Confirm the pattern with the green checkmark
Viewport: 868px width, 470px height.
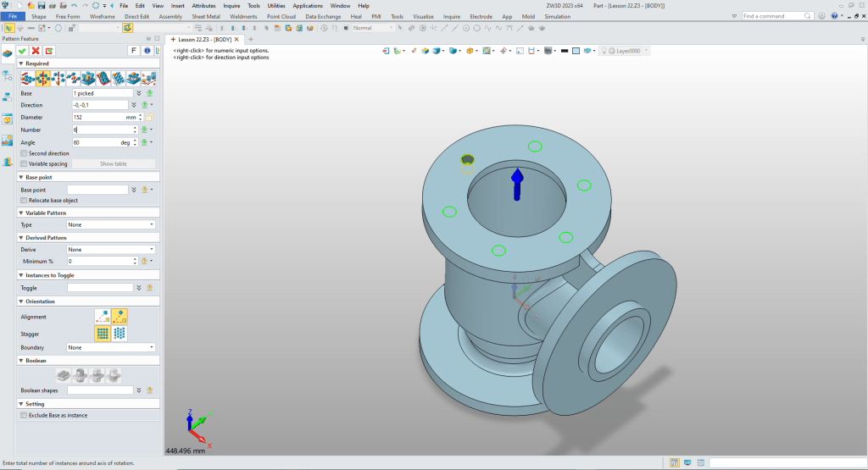tap(22, 51)
